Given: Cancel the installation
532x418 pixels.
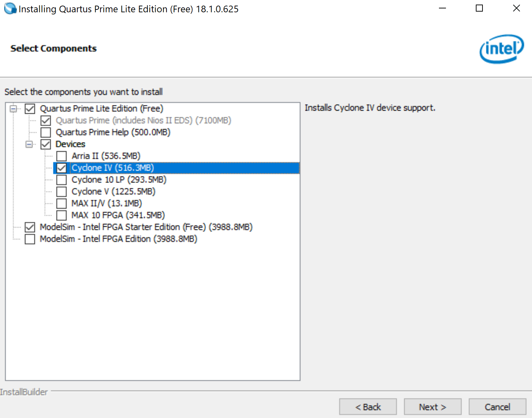Looking at the screenshot, I should [x=497, y=407].
